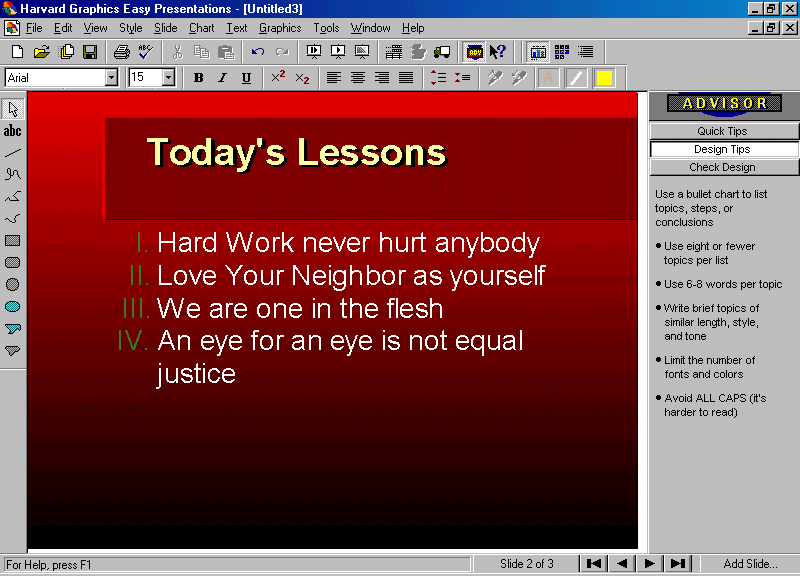Pick the circle shape tool
This screenshot has width=800, height=576.
point(13,285)
